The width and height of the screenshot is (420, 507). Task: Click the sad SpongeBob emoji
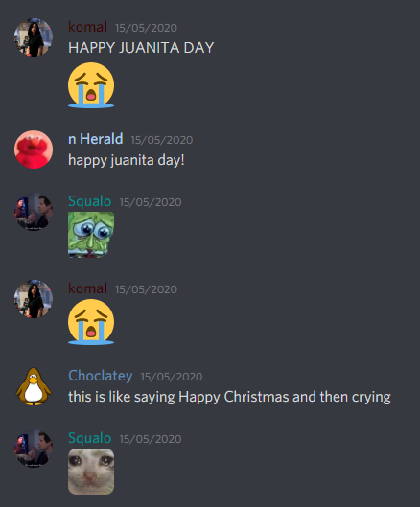[91, 235]
